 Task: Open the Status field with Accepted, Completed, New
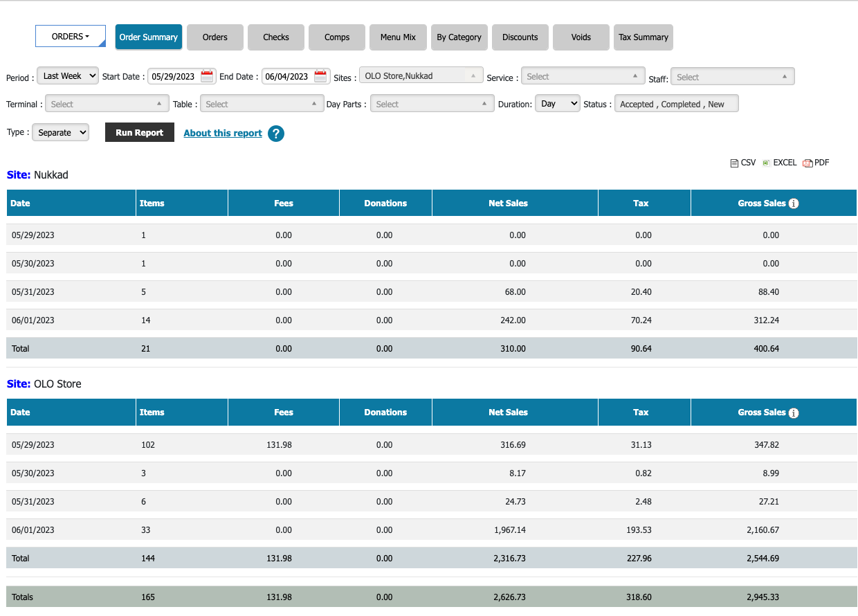click(676, 104)
